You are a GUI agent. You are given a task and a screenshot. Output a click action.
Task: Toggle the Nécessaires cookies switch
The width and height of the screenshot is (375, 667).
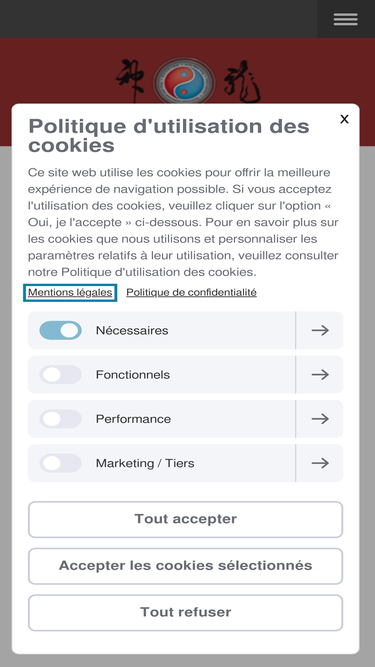coord(60,331)
